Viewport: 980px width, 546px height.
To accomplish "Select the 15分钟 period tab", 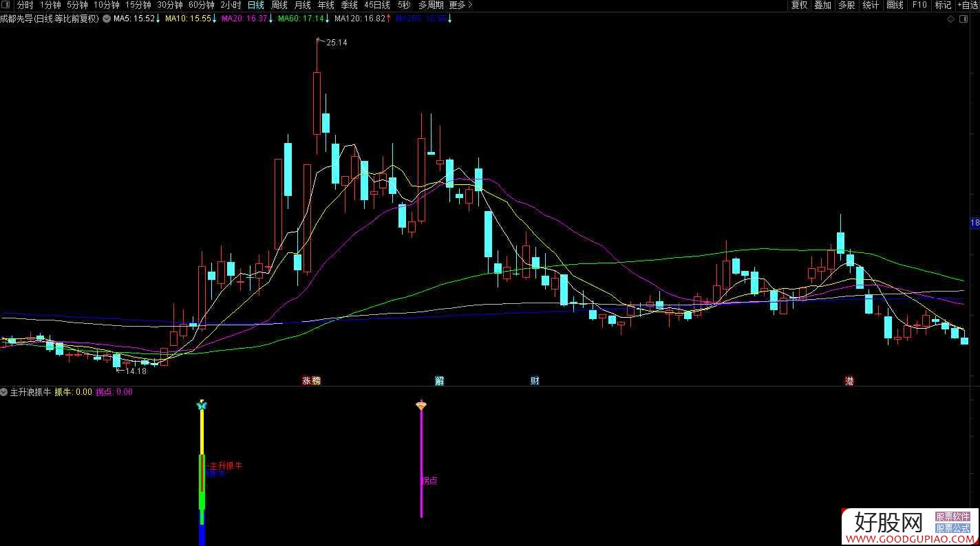I will point(138,5).
